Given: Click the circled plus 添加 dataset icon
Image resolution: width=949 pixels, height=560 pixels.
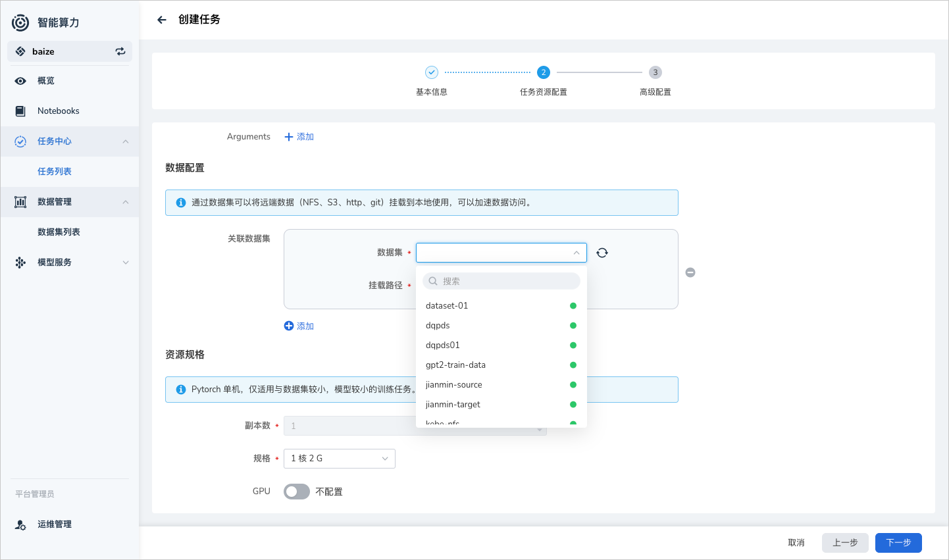Looking at the screenshot, I should (289, 326).
